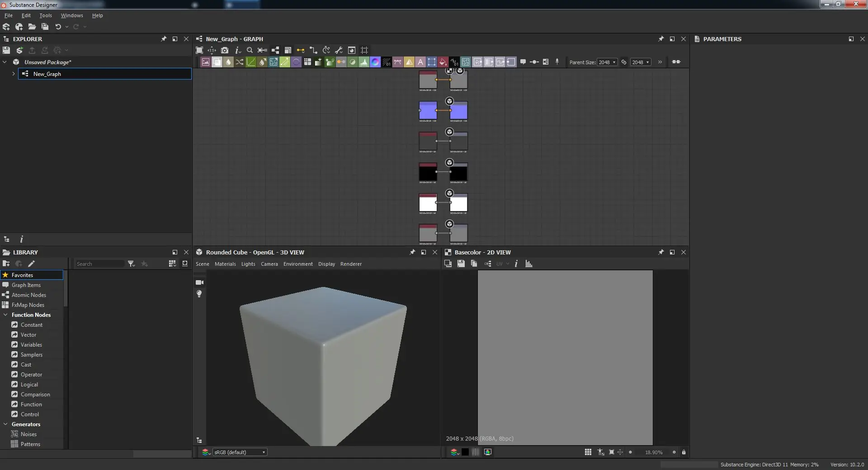Viewport: 868px width, 470px height.
Task: Click the histogram icon in 2D view
Action: pos(529,264)
